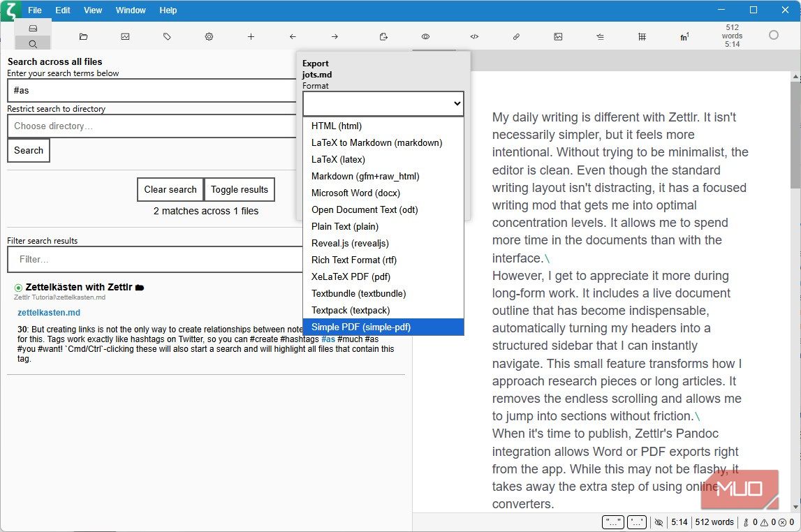This screenshot has width=801, height=532.
Task: Click single-quote style button in status bar
Action: [636, 522]
